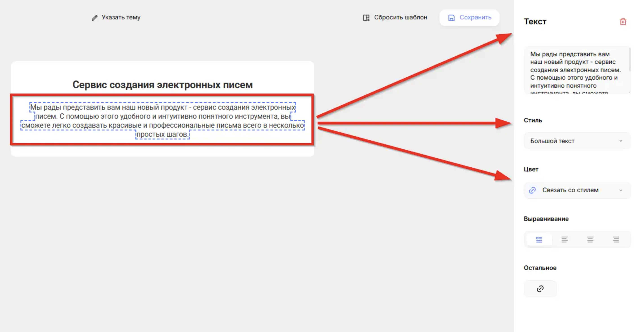Save the template with Сохранить
644x332 pixels.
[469, 18]
